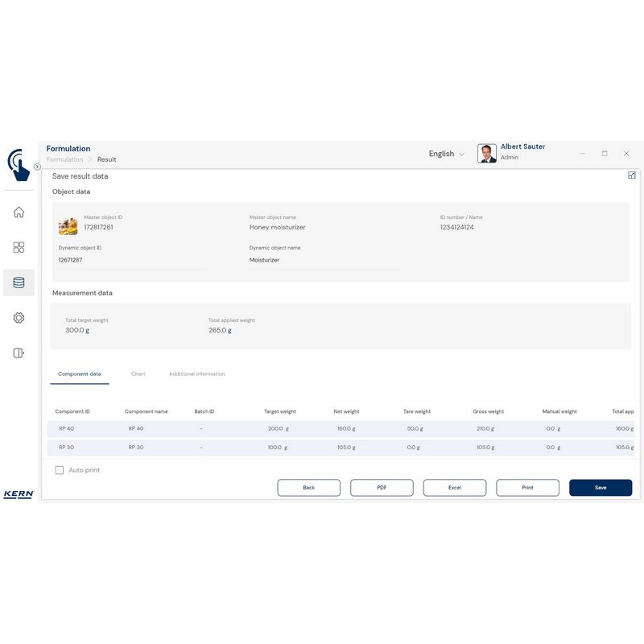Open Albert Sauter's profile picture

[x=487, y=153]
